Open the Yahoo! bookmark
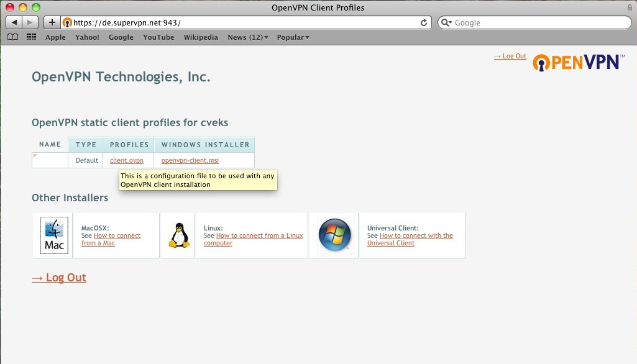Screen dimensions: 637x364 pyautogui.click(x=87, y=37)
